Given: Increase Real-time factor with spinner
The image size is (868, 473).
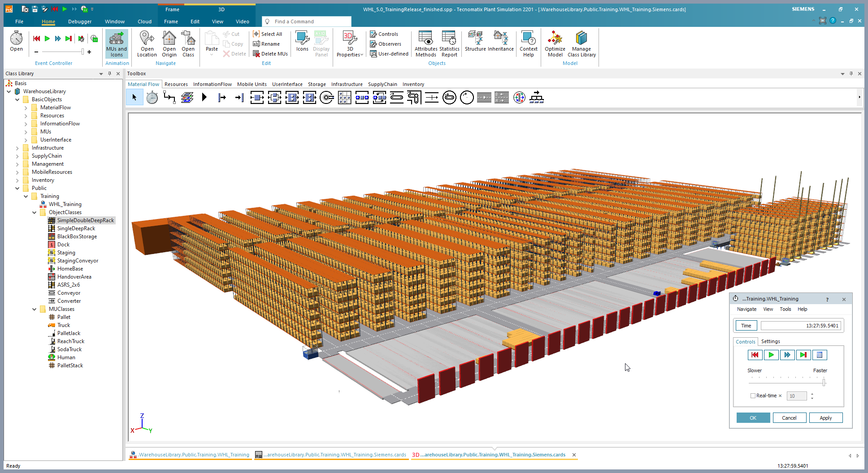Looking at the screenshot, I should click(812, 394).
